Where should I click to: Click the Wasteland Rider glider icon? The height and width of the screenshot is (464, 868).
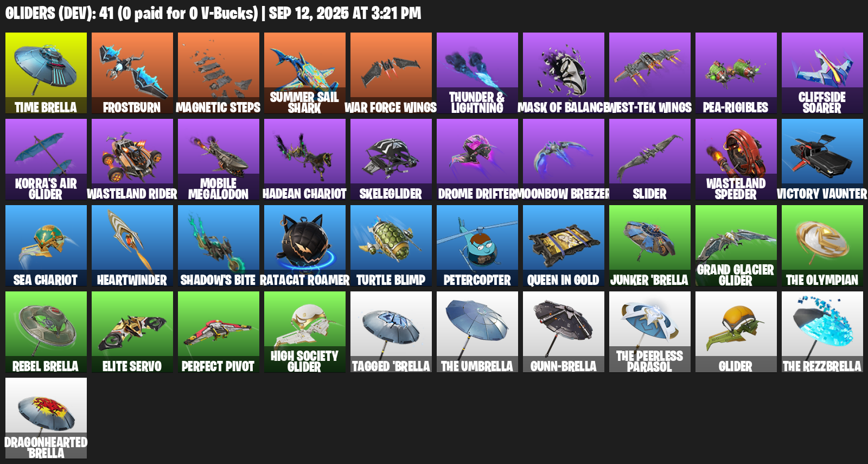pyautogui.click(x=132, y=160)
